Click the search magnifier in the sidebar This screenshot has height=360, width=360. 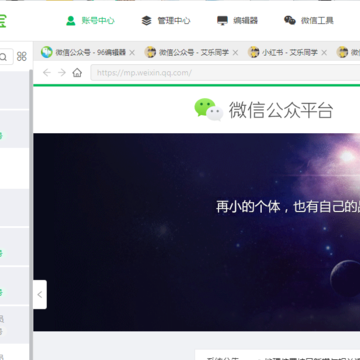3,57
